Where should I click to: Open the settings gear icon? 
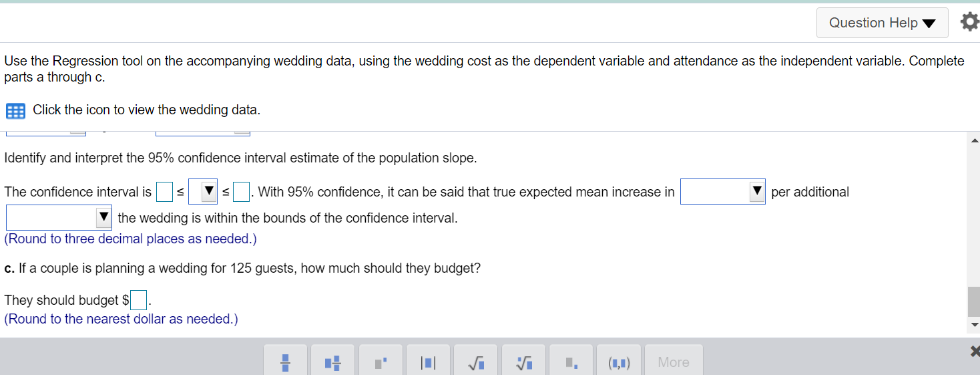pos(969,22)
